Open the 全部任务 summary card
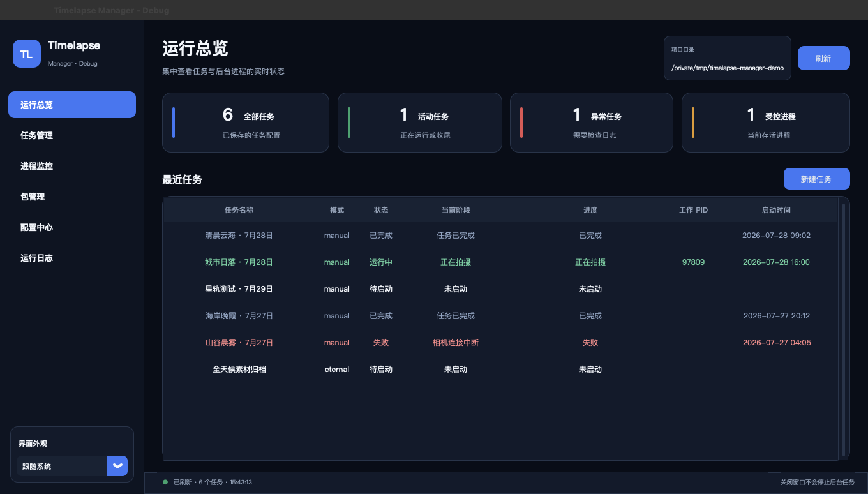The image size is (868, 494). (x=246, y=123)
